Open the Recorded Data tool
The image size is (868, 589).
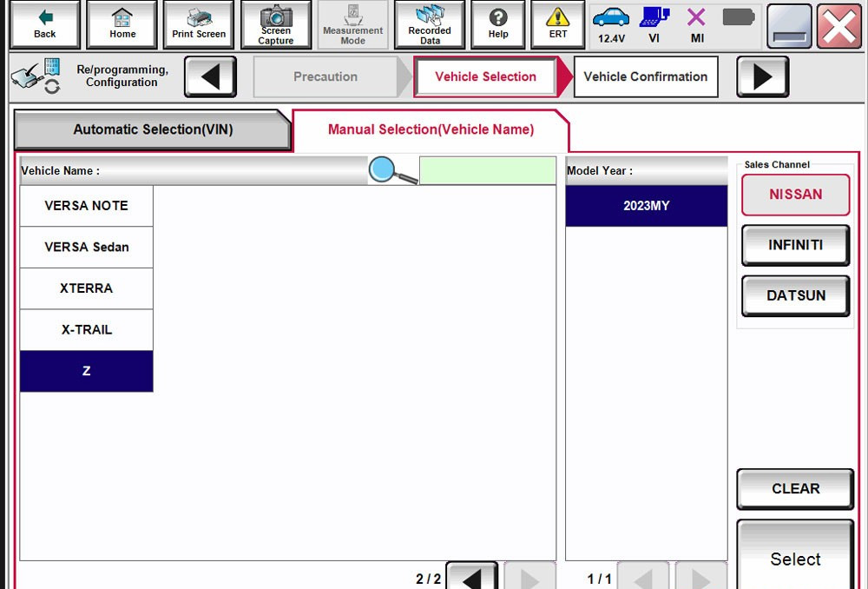point(429,24)
